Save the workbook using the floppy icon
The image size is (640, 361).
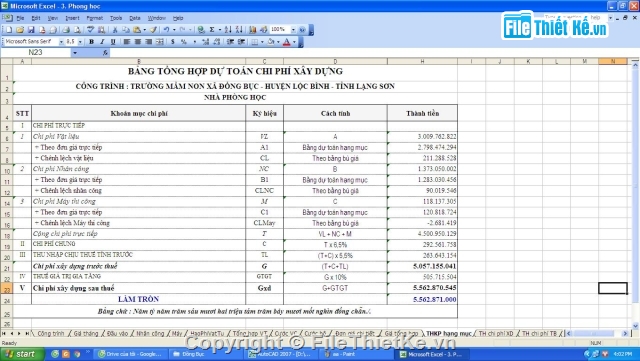(31, 30)
